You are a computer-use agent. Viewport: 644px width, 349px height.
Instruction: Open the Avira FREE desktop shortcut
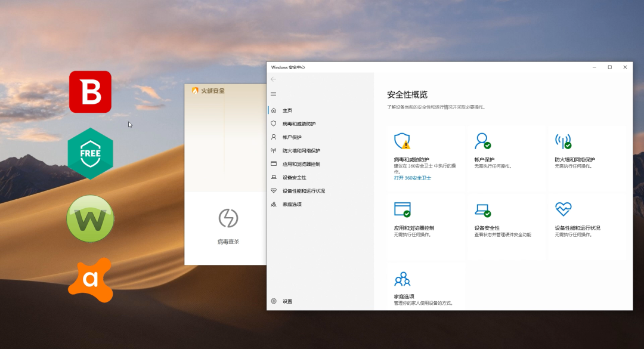[90, 154]
